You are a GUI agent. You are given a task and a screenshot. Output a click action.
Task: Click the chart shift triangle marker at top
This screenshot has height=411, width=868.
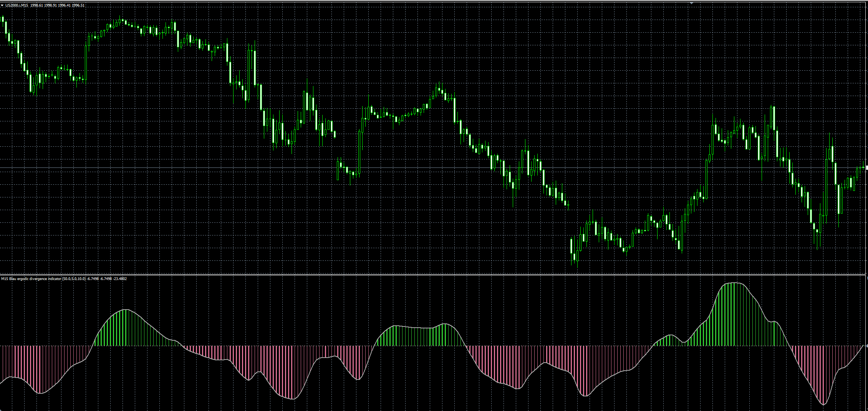[691, 3]
